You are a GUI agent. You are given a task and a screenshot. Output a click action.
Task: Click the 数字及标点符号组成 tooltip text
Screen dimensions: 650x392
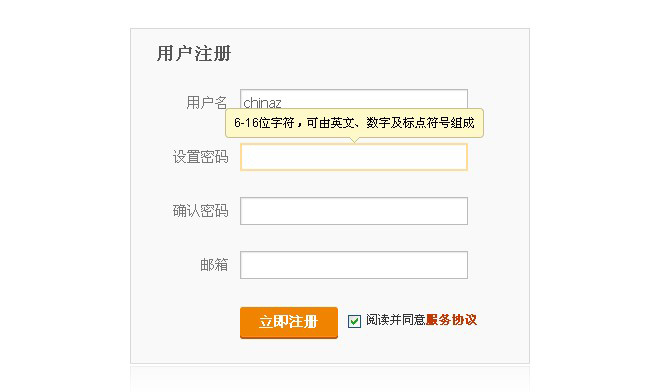(420, 123)
